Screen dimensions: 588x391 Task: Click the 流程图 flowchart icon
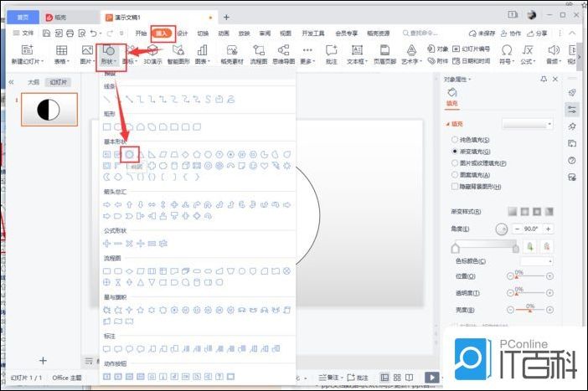click(x=258, y=50)
